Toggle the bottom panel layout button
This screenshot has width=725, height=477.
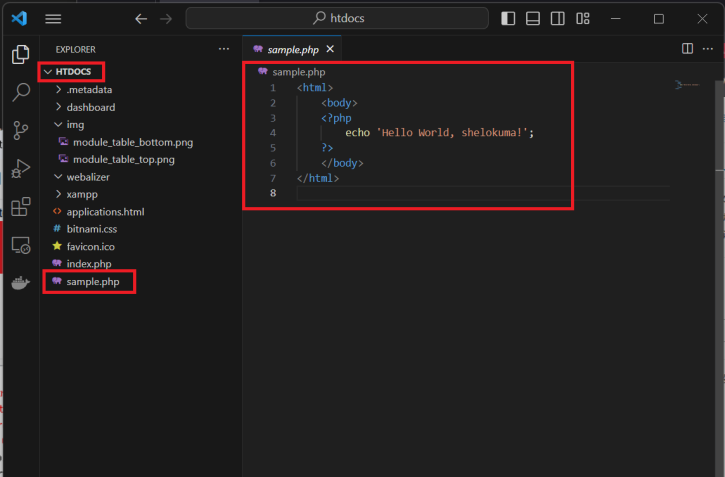[x=533, y=19]
